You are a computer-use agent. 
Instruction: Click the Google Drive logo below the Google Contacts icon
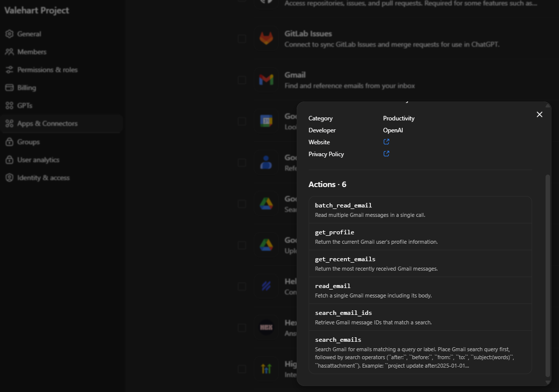pos(266,203)
